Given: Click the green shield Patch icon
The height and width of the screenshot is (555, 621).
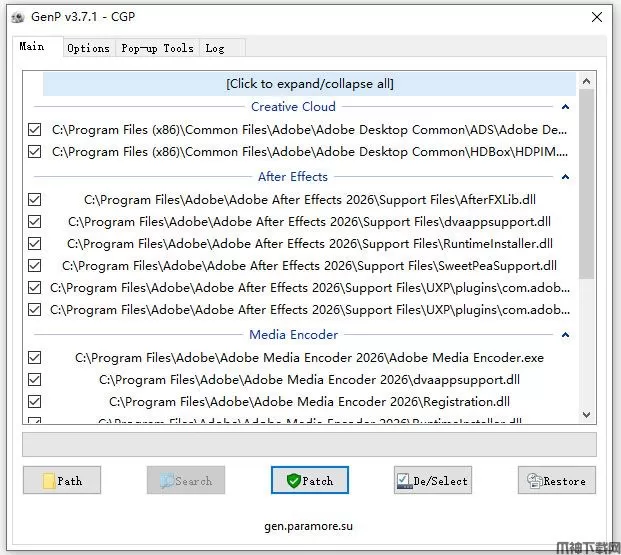Looking at the screenshot, I should coord(294,481).
